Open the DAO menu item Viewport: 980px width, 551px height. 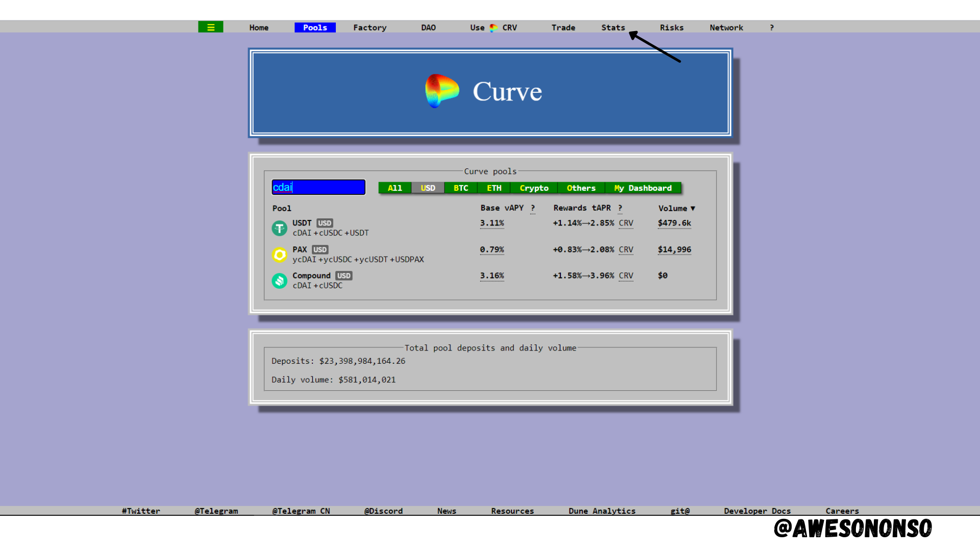click(x=428, y=28)
